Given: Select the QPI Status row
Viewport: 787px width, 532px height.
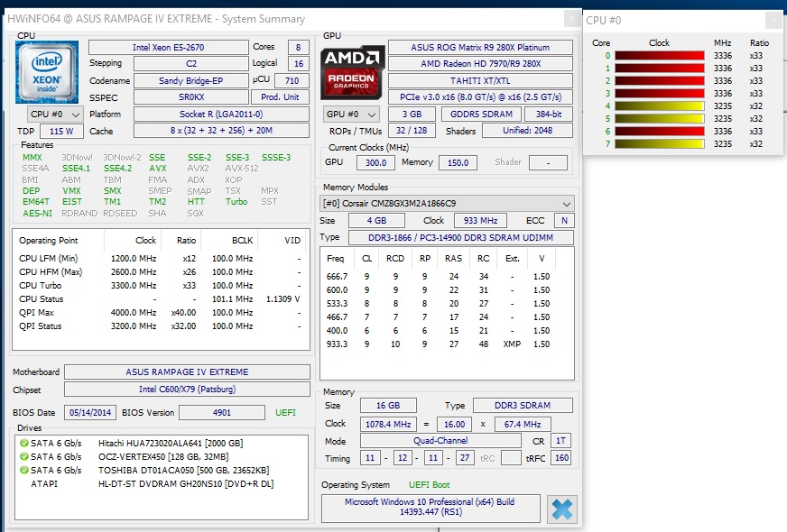Looking at the screenshot, I should pyautogui.click(x=160, y=326).
